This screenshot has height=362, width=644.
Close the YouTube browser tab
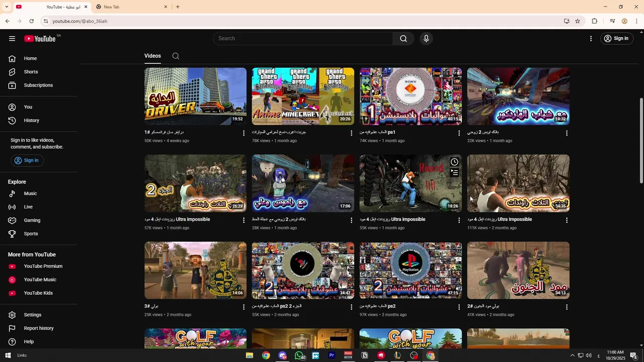(86, 7)
